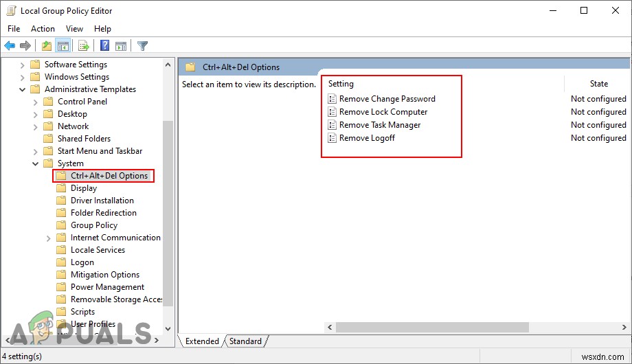
Task: Click the Group Policy folder icon
Action: (61, 225)
